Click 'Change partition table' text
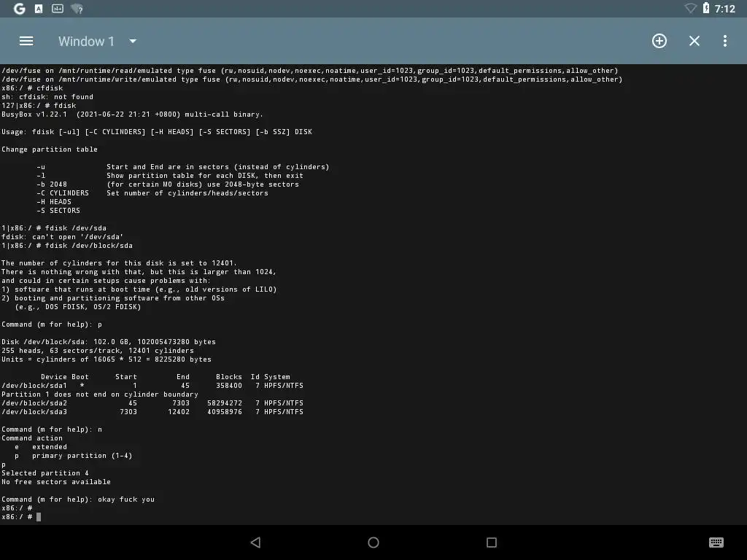 pyautogui.click(x=49, y=149)
